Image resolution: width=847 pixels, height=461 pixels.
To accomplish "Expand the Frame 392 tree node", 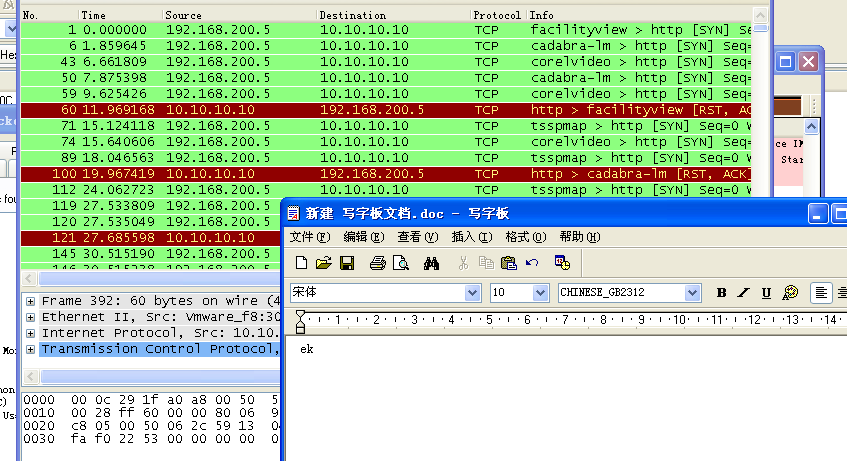I will point(31,301).
